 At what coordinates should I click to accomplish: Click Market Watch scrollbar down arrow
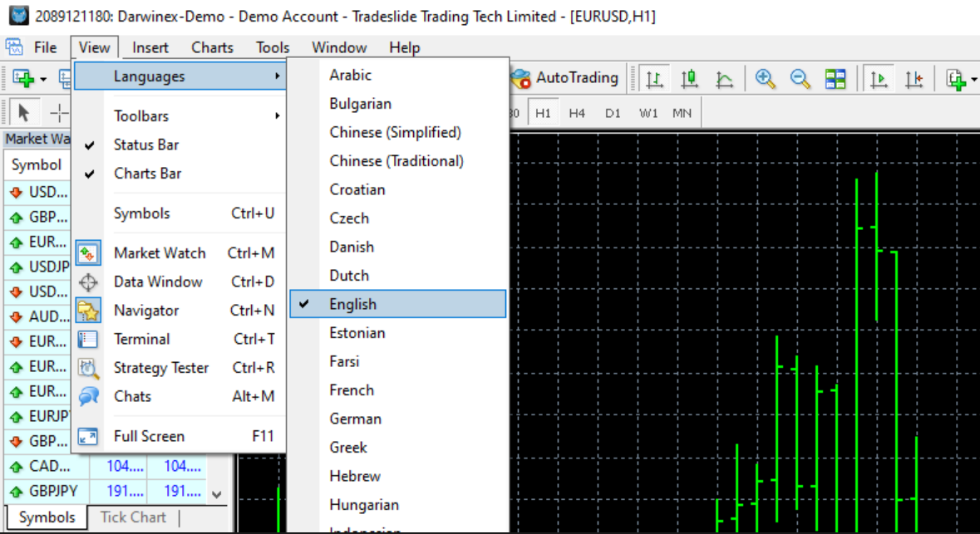(217, 494)
